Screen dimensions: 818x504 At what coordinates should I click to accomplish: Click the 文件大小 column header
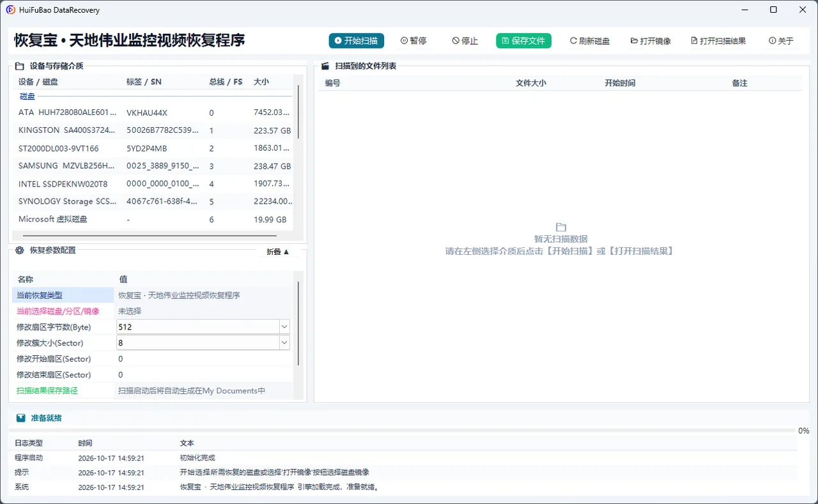pyautogui.click(x=531, y=83)
